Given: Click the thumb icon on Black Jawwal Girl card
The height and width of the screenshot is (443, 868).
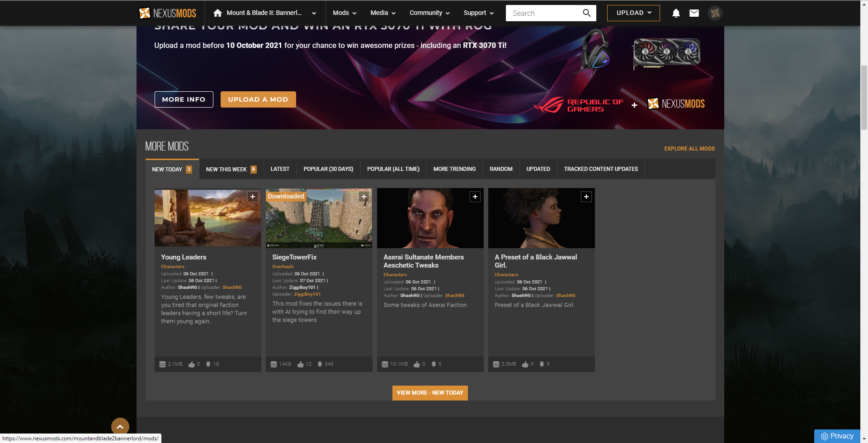Looking at the screenshot, I should [x=525, y=364].
